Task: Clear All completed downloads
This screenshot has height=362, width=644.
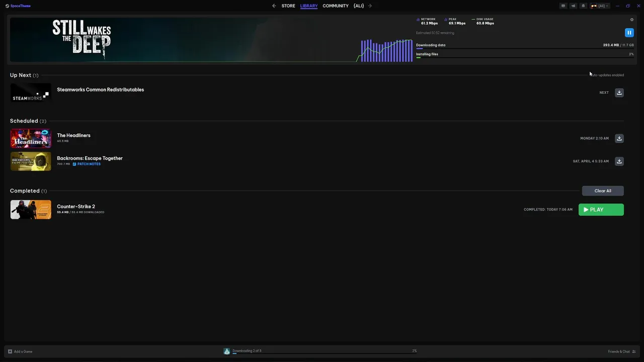Action: click(603, 191)
